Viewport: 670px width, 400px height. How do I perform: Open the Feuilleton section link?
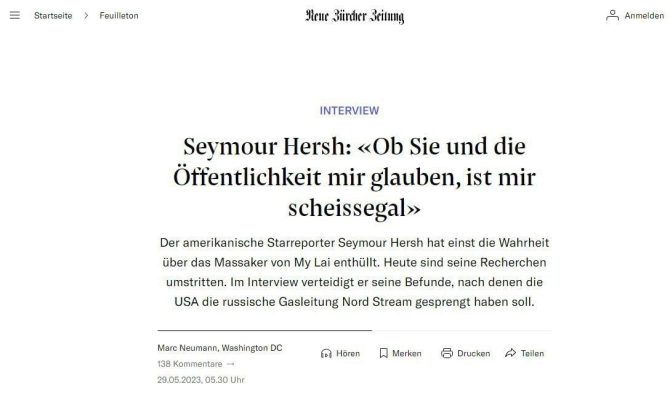[119, 15]
